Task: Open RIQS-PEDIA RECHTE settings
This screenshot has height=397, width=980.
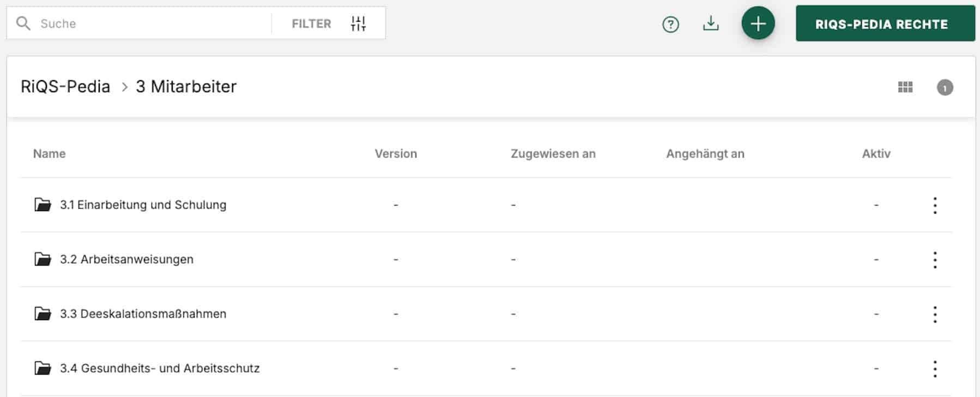Action: point(885,23)
